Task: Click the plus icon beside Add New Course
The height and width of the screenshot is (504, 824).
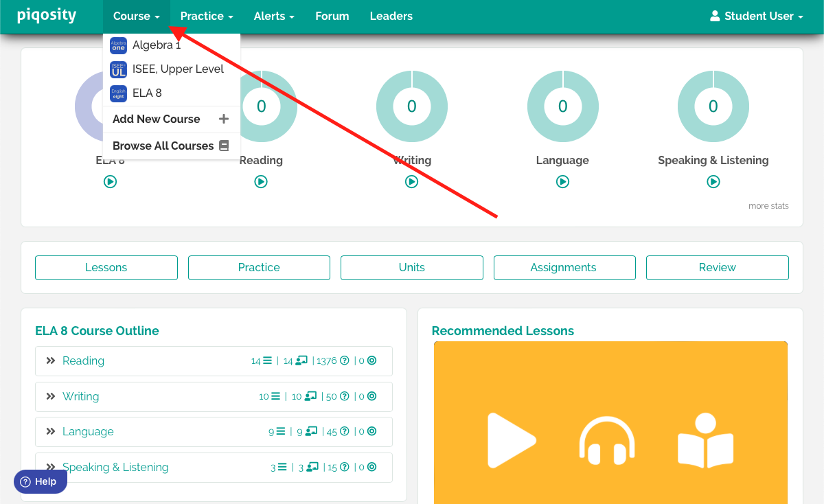Action: 223,119
